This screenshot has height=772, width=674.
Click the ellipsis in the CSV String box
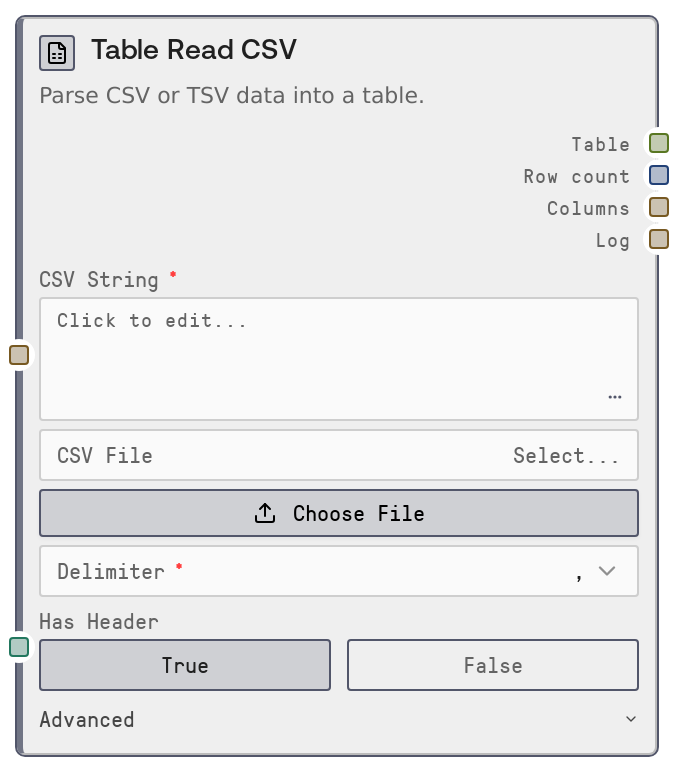(614, 397)
